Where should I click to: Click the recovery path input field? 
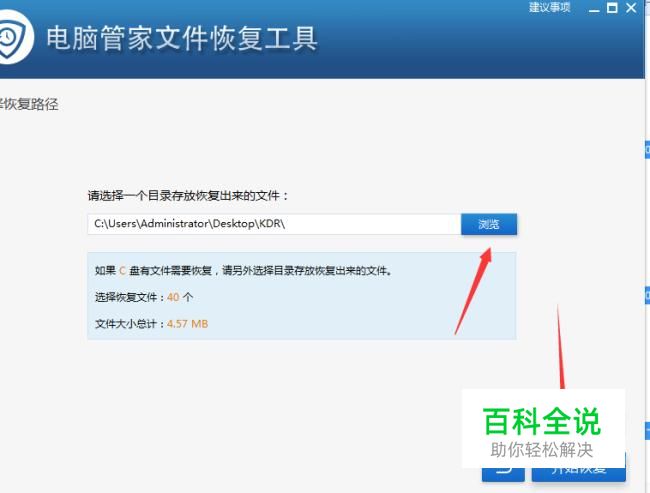coord(274,224)
